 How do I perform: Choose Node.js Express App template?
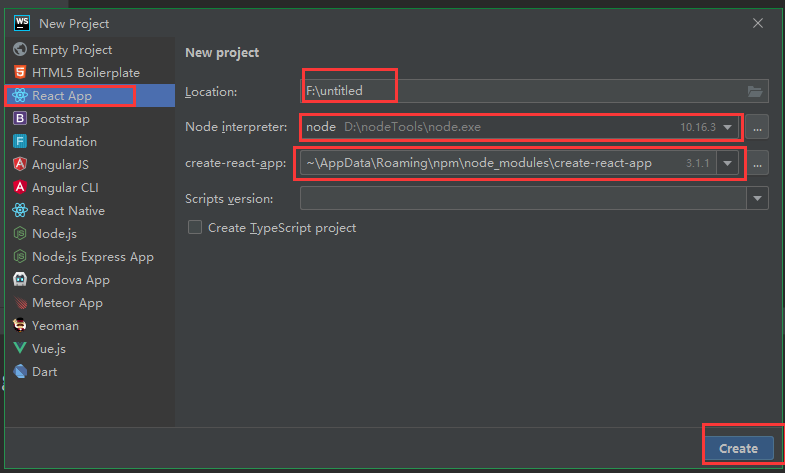pyautogui.click(x=90, y=256)
